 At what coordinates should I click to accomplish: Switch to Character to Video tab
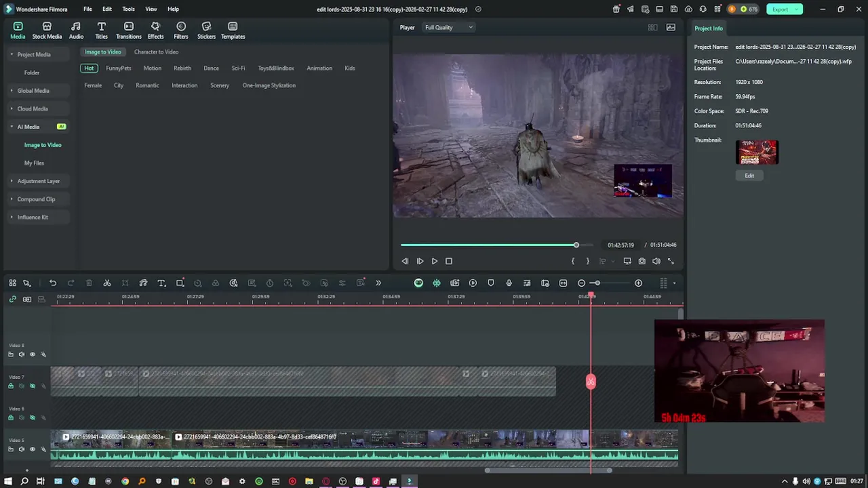pos(156,52)
